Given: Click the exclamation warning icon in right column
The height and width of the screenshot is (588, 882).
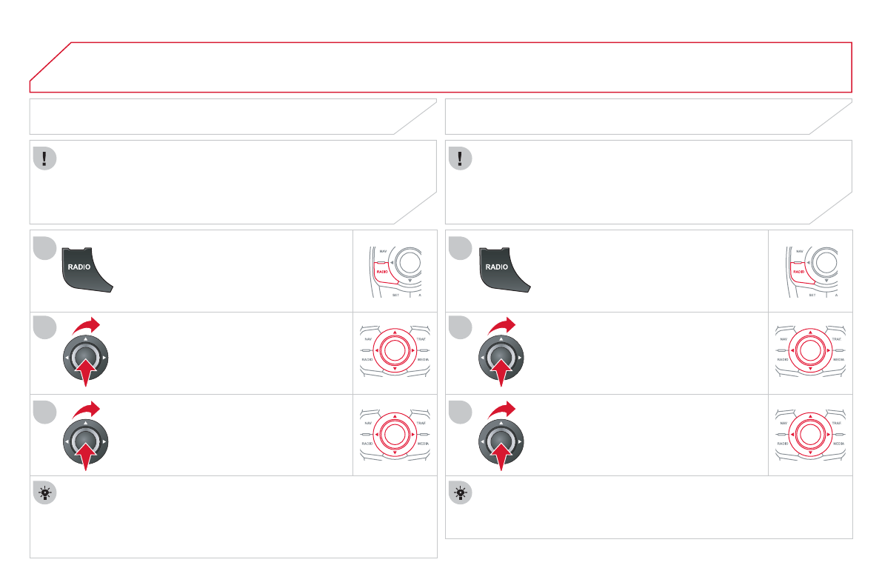Looking at the screenshot, I should (462, 158).
